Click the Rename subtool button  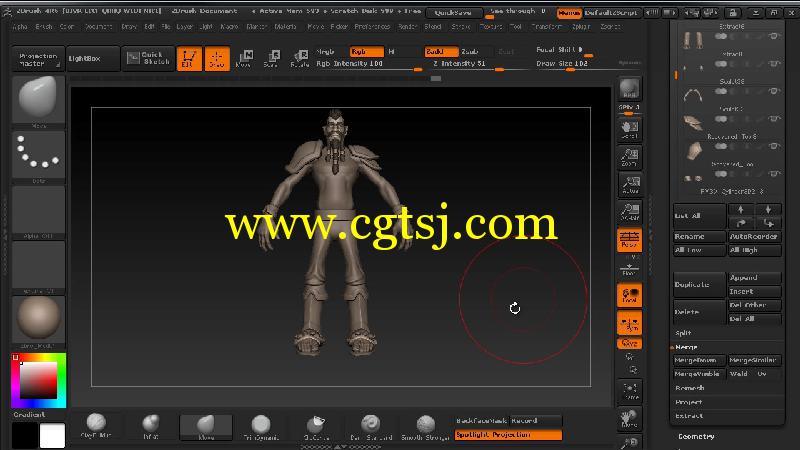pyautogui.click(x=699, y=237)
